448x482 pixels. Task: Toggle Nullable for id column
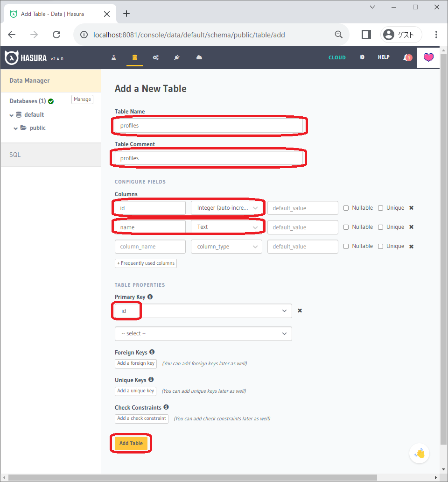(346, 208)
